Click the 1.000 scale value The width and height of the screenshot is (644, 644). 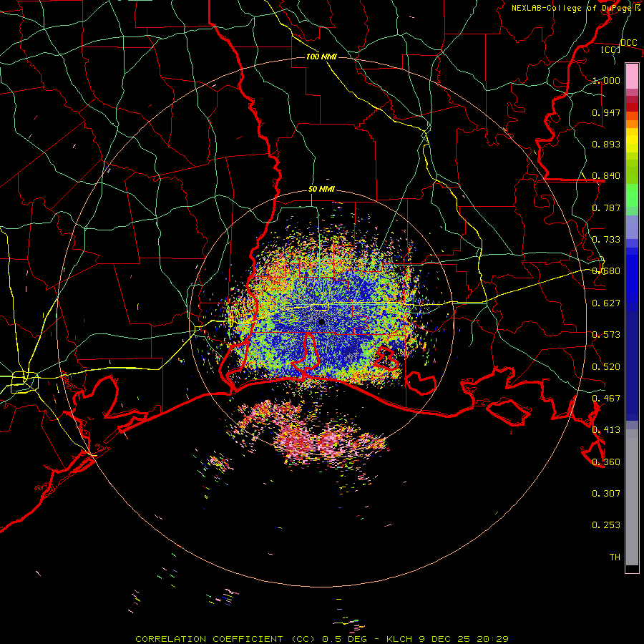click(606, 80)
